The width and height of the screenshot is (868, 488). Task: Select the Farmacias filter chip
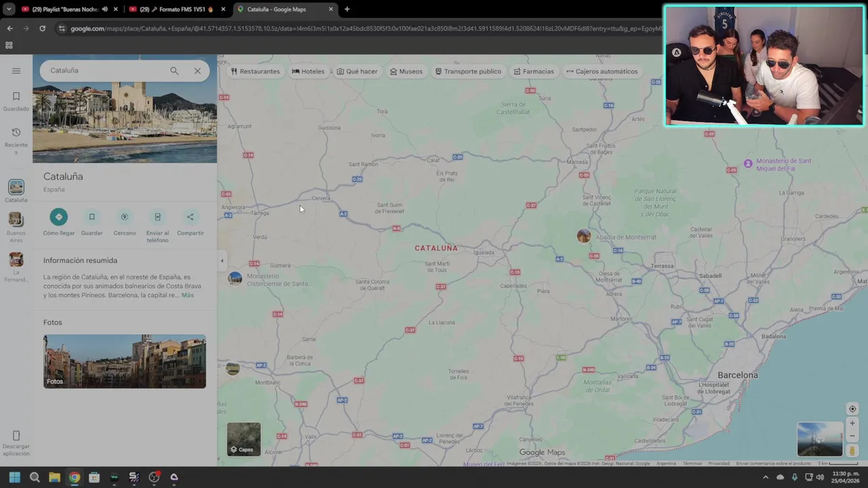pos(534,71)
